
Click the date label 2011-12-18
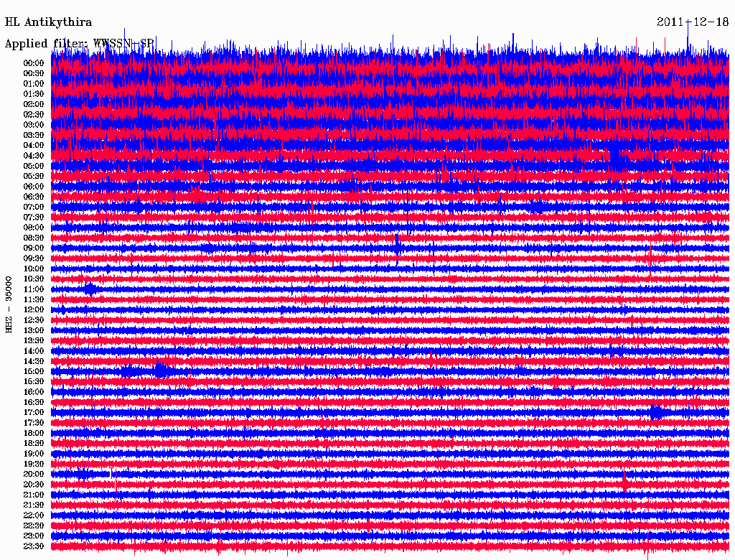[x=693, y=22]
